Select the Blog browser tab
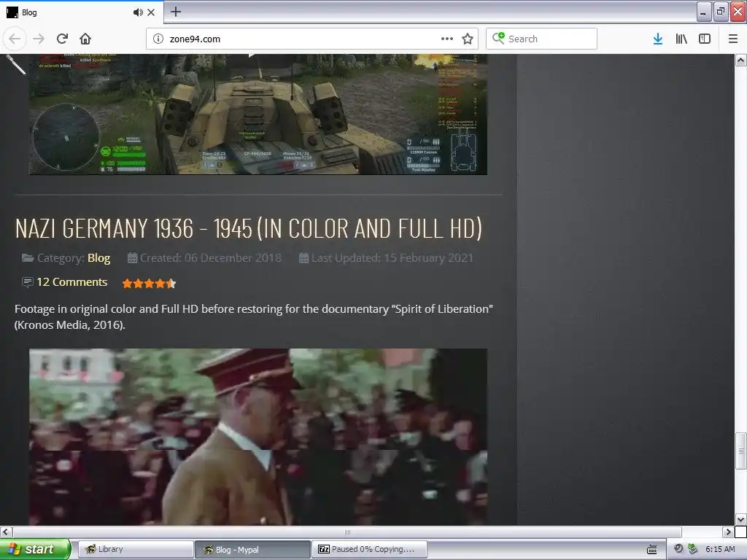This screenshot has width=747, height=560. (81, 12)
